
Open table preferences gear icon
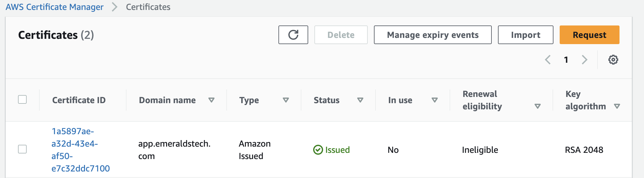click(613, 60)
